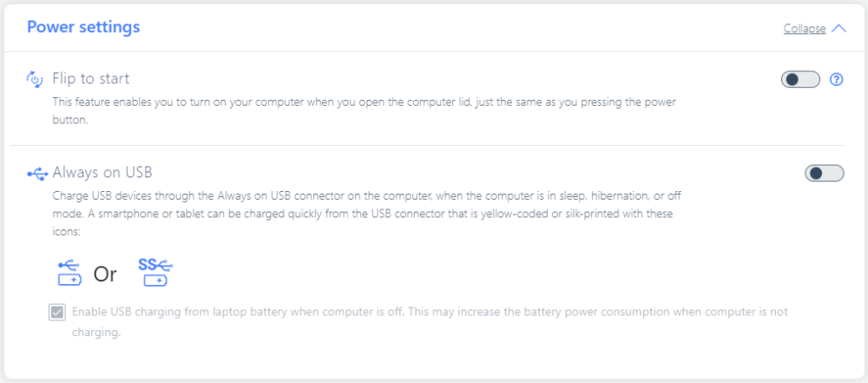The width and height of the screenshot is (868, 383).
Task: Select the Flip to start title label
Action: pos(91,78)
